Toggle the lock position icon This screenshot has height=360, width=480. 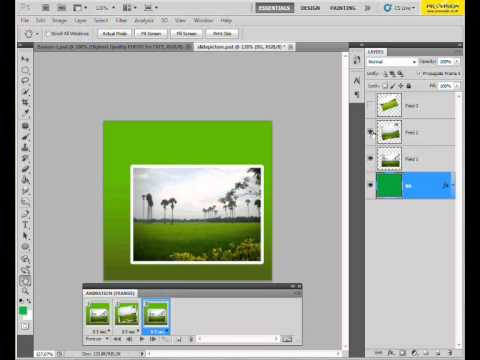point(401,86)
